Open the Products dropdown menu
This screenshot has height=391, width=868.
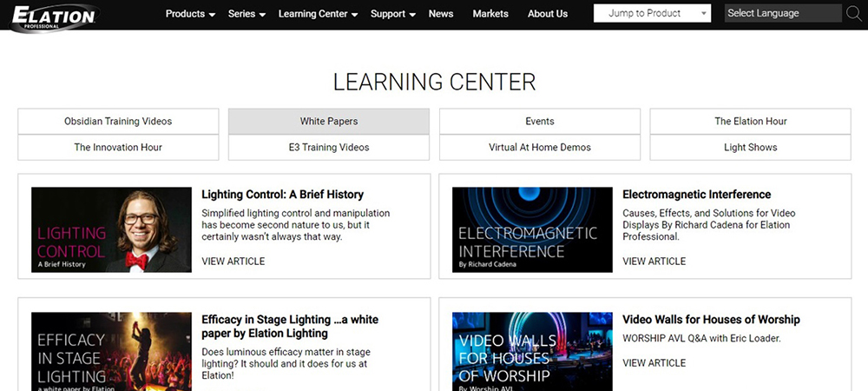click(190, 14)
